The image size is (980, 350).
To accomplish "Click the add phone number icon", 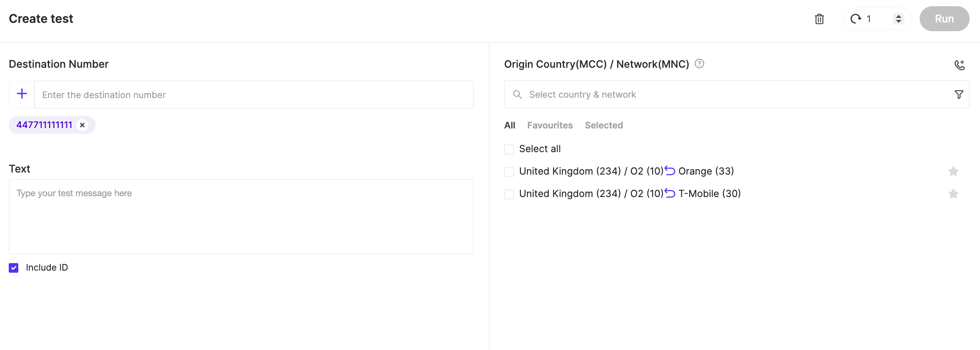I will 960,65.
